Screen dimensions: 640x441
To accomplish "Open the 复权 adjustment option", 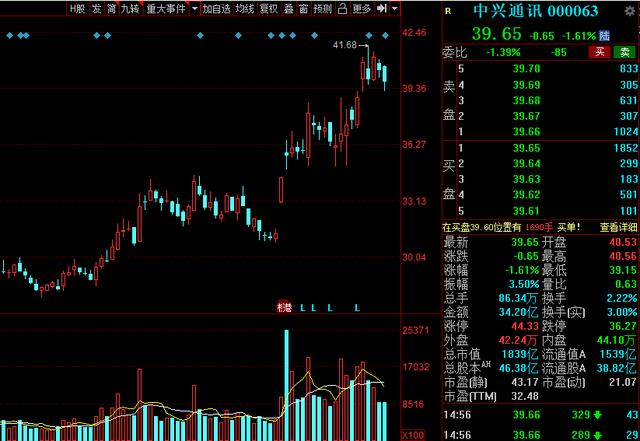I will point(269,9).
